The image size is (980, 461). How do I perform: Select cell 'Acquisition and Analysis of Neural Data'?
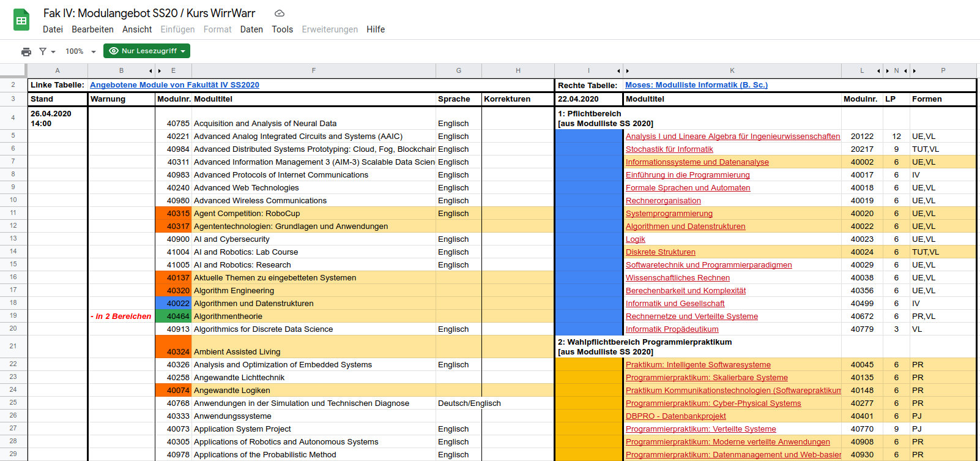coord(314,118)
